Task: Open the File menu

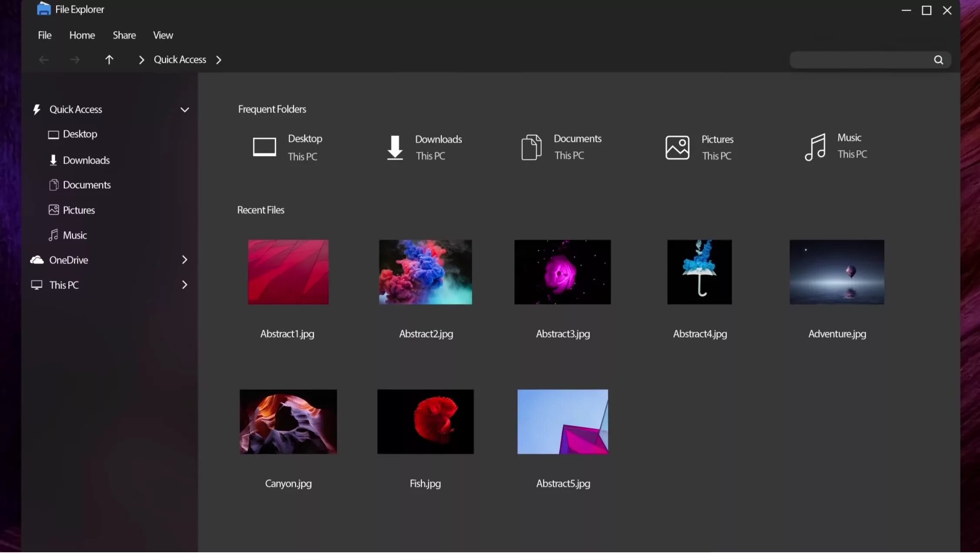Action: pos(44,35)
